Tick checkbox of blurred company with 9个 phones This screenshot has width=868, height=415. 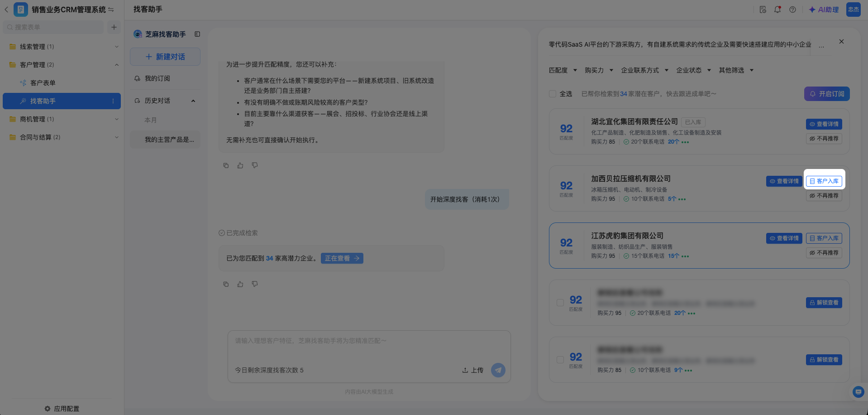pyautogui.click(x=560, y=360)
